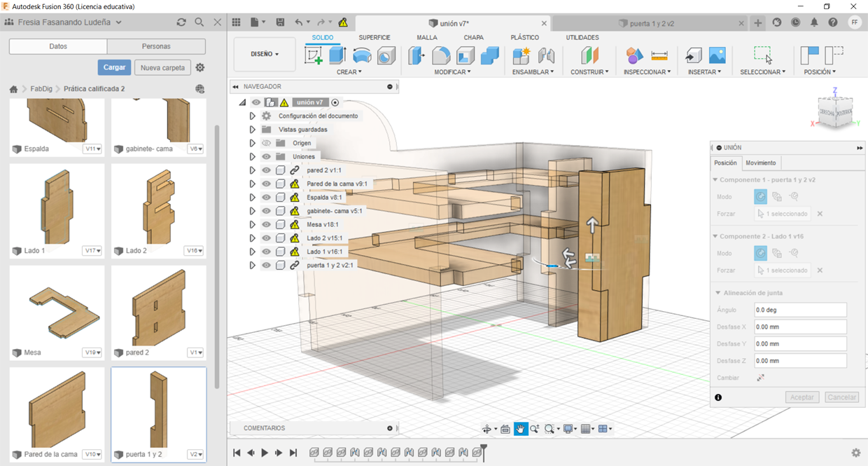The height and width of the screenshot is (466, 868).
Task: Activate the Pan hand tool
Action: pos(521,429)
